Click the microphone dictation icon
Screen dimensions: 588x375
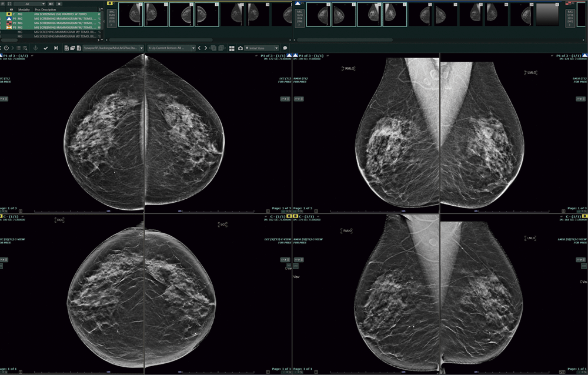tap(35, 48)
